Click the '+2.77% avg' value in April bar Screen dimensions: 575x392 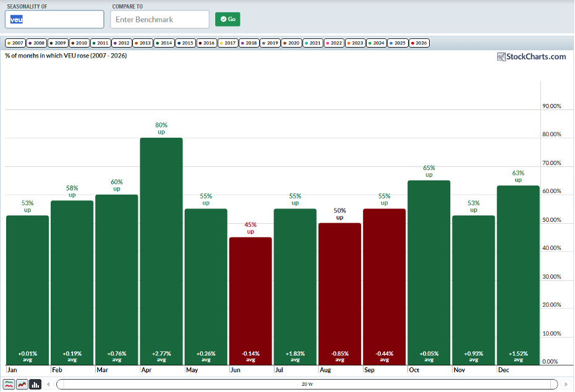click(x=161, y=356)
